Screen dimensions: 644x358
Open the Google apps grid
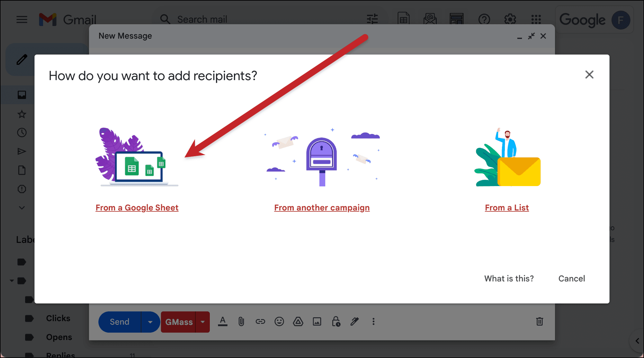(x=536, y=19)
